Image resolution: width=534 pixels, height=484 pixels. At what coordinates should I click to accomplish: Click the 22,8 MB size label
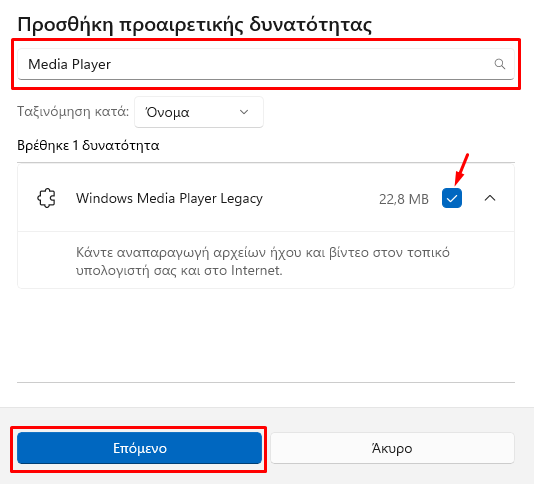404,199
